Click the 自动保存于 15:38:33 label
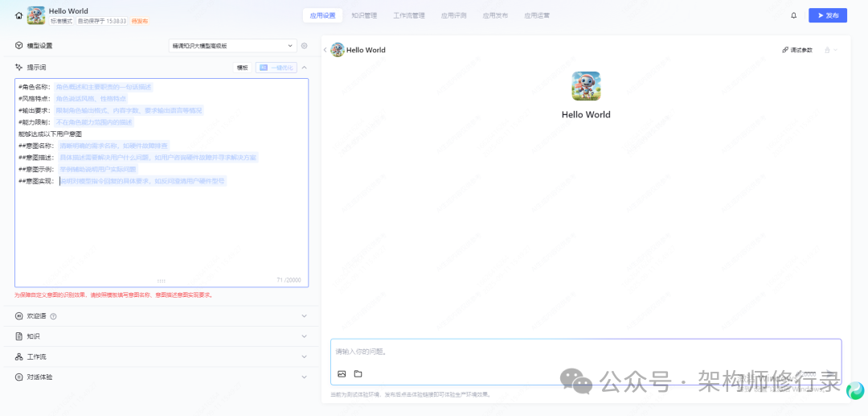 tap(102, 21)
